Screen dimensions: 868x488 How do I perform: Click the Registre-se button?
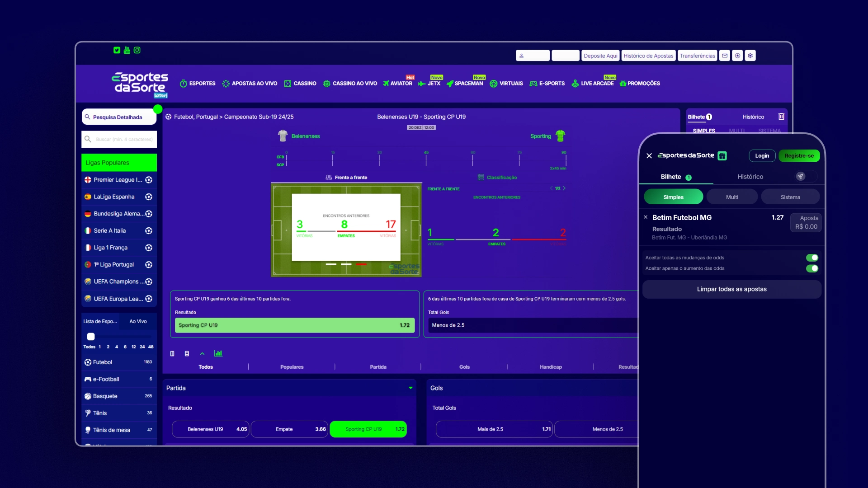(x=799, y=156)
